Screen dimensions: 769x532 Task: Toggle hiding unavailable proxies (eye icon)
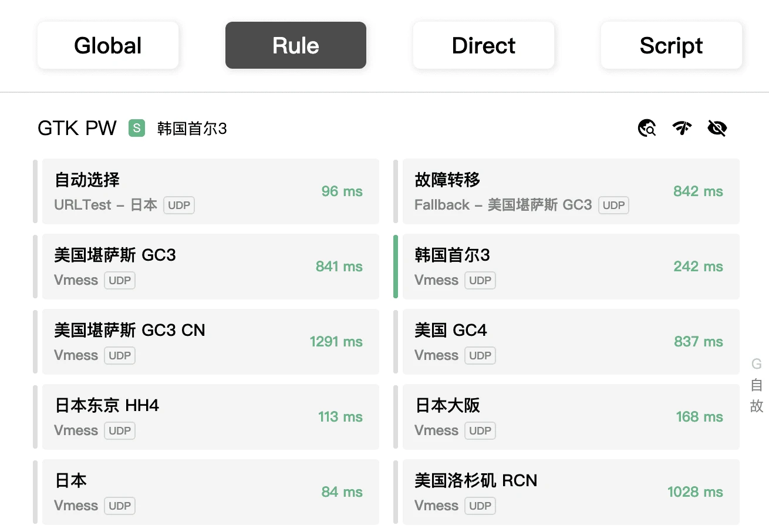[x=717, y=128]
